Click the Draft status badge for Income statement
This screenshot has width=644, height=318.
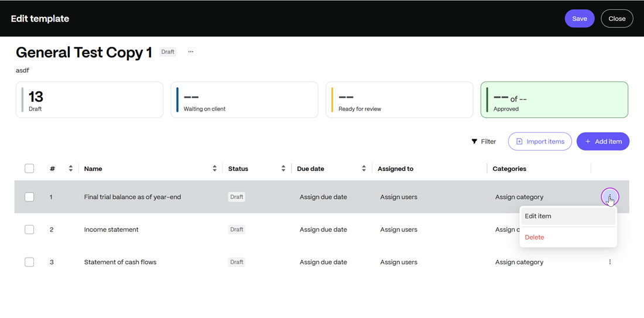[237, 230]
